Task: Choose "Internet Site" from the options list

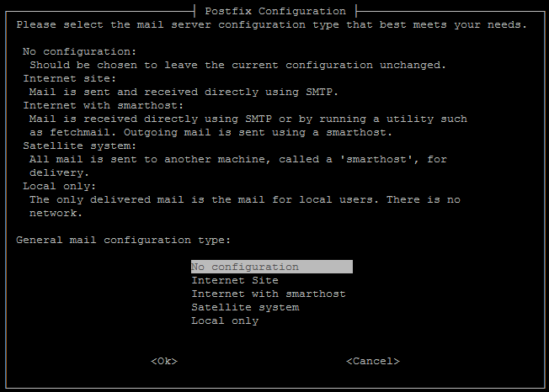Action: pyautogui.click(x=235, y=280)
